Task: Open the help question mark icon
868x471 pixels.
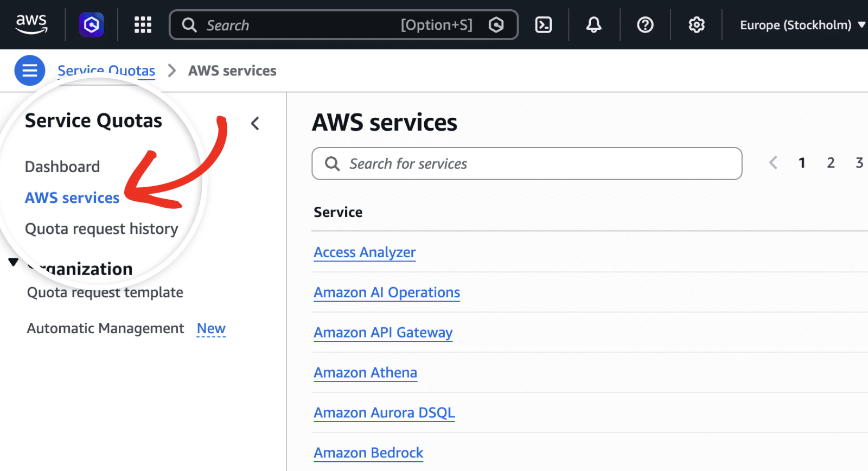Action: coord(645,25)
